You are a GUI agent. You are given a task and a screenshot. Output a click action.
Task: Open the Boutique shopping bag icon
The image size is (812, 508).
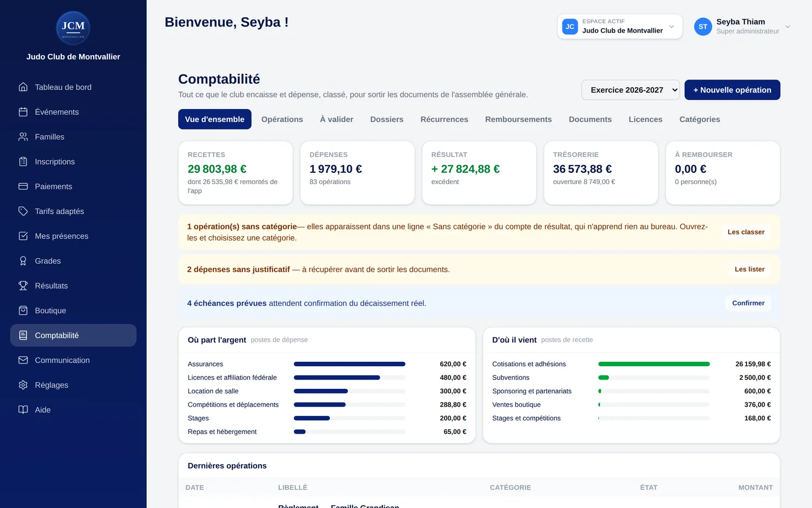click(23, 311)
